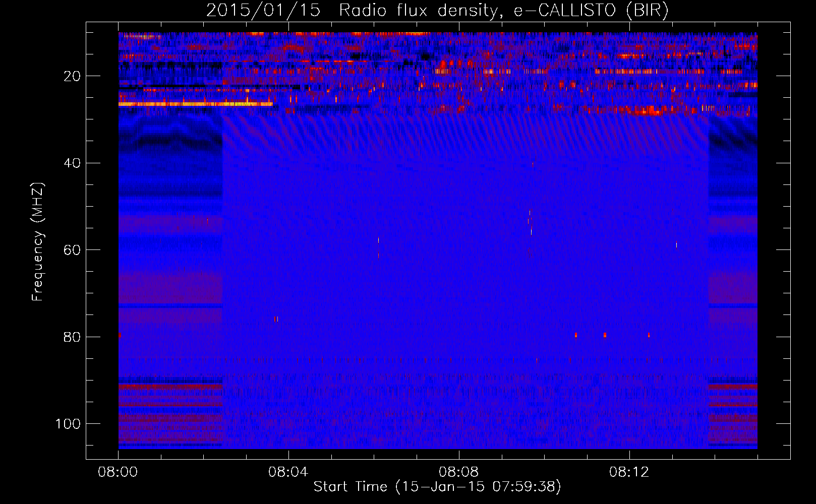
Task: Click the 08:08 time axis label
Action: click(458, 472)
